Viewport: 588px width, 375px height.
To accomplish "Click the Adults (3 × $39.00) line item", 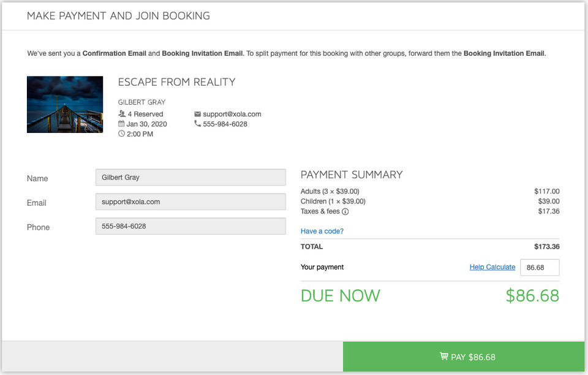I will tap(330, 192).
